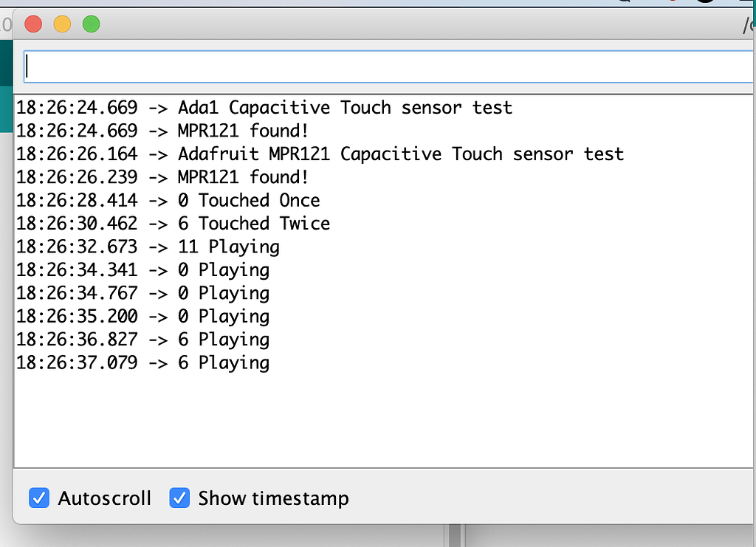The height and width of the screenshot is (547, 756).
Task: Click the Show timestamp text label
Action: [273, 498]
